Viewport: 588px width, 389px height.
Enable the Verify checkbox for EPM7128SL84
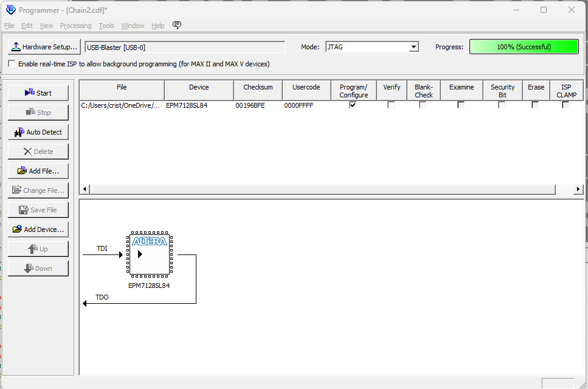click(x=391, y=105)
